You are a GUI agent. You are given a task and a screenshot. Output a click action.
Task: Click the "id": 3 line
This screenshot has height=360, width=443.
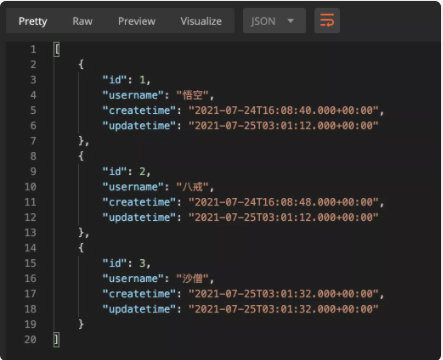pos(126,263)
